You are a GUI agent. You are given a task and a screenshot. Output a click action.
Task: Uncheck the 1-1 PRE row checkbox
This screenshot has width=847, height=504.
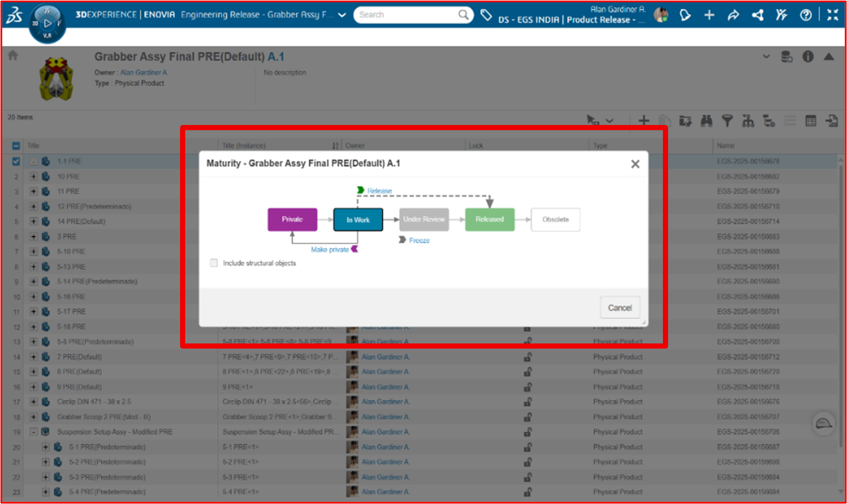[16, 161]
